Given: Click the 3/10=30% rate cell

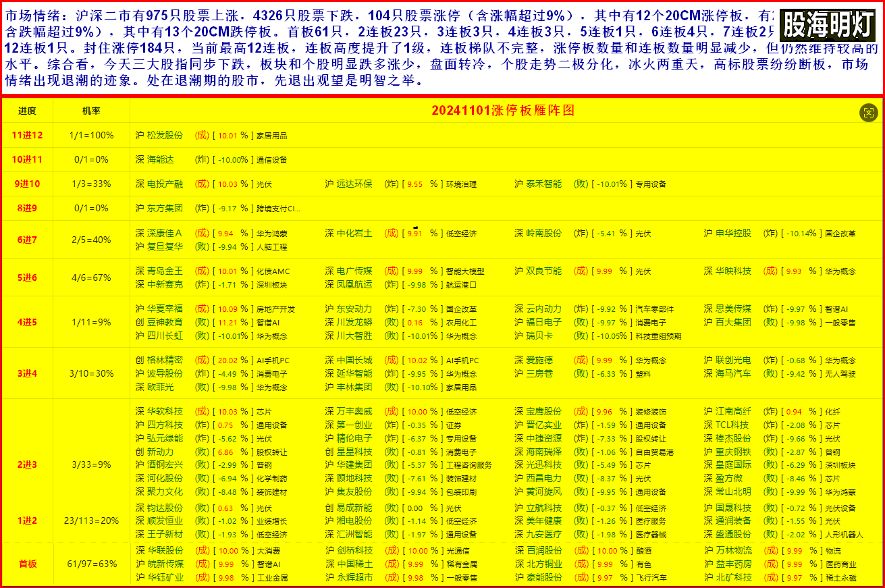Looking at the screenshot, I should pyautogui.click(x=91, y=373).
